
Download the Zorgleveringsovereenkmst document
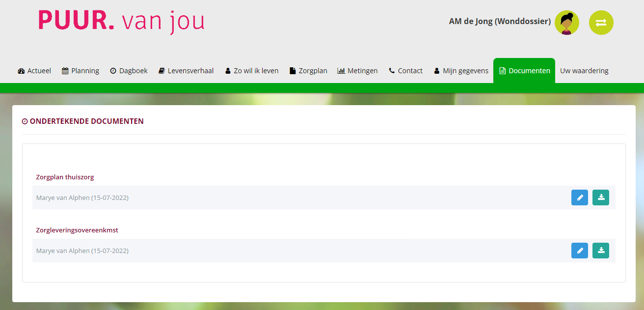[600, 251]
